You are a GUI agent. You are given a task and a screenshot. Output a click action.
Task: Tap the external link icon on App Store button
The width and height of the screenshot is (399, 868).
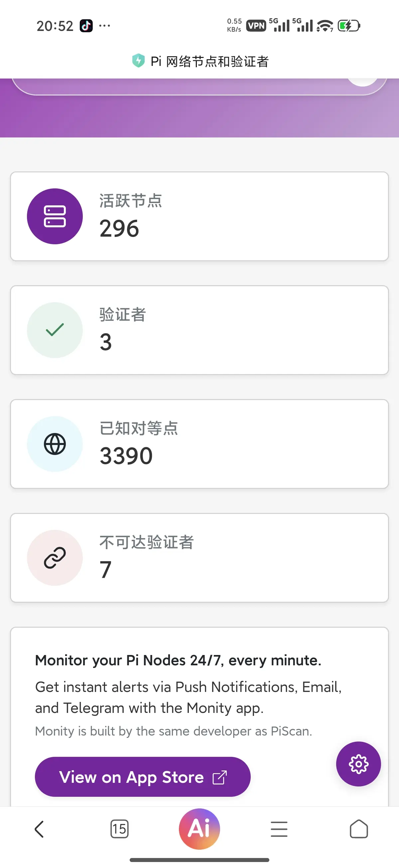pos(219,777)
